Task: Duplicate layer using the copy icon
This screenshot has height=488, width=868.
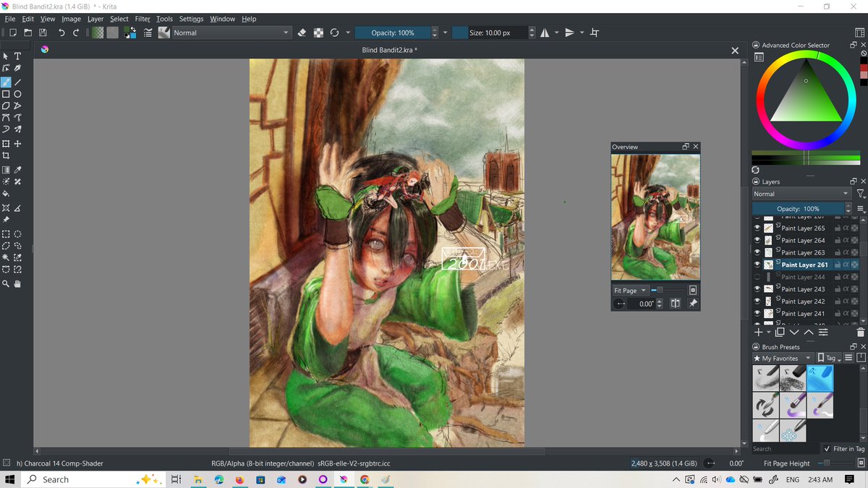Action: [780, 333]
